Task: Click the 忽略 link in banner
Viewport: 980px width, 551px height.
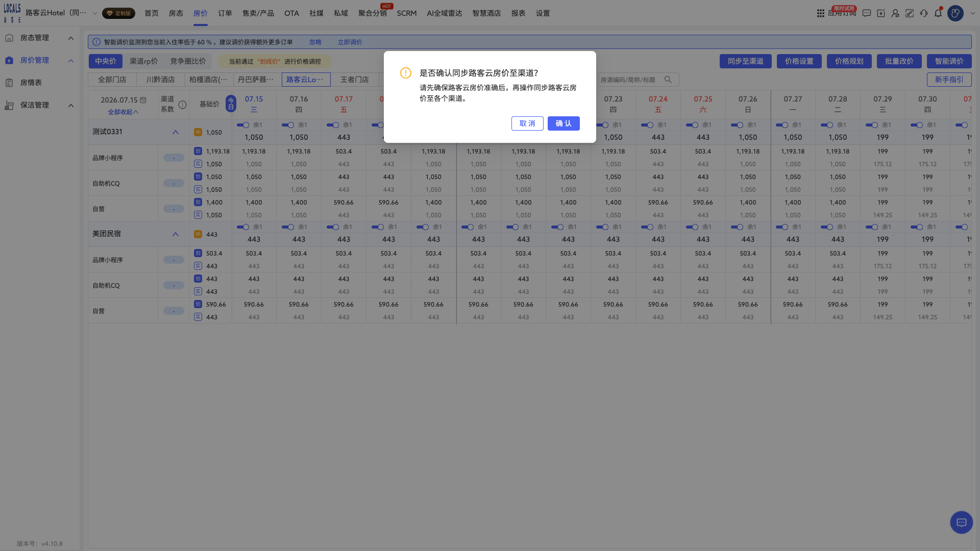Action: pos(315,42)
